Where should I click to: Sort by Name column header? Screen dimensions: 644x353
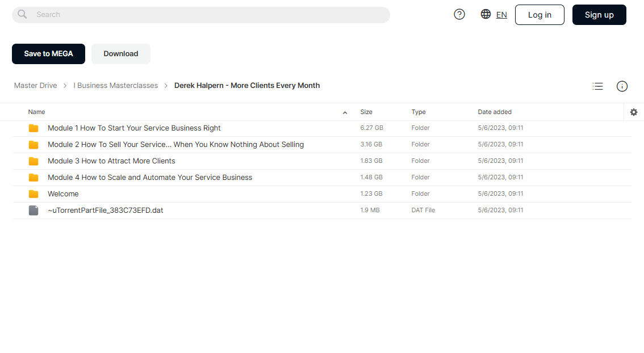pyautogui.click(x=36, y=112)
